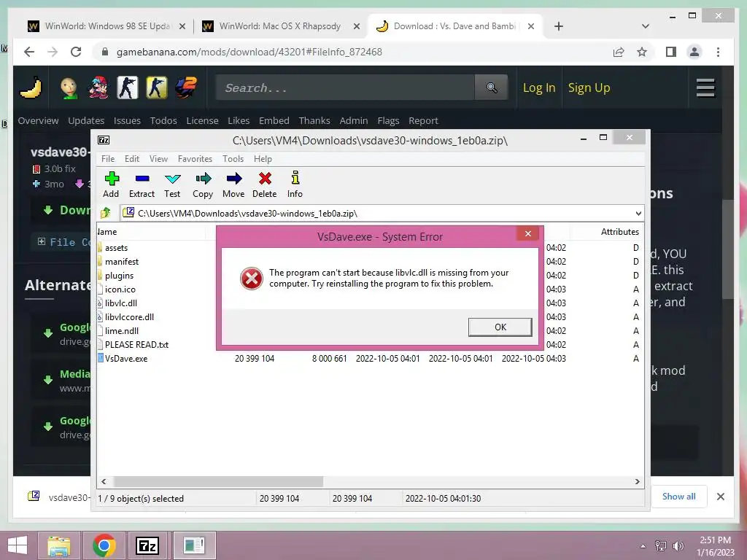
Task: Show hidden system tray icons
Action: point(643,546)
